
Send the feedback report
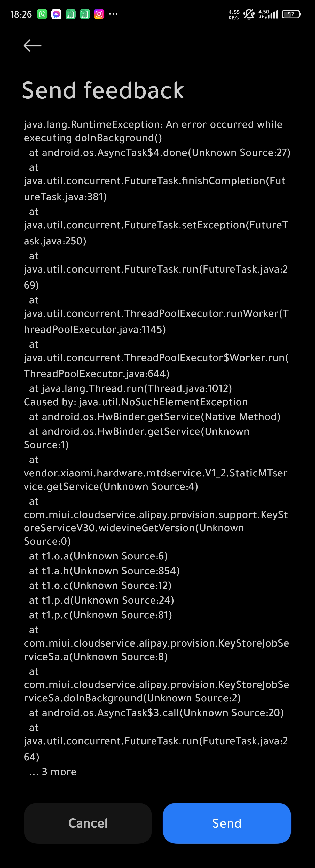[x=227, y=823]
